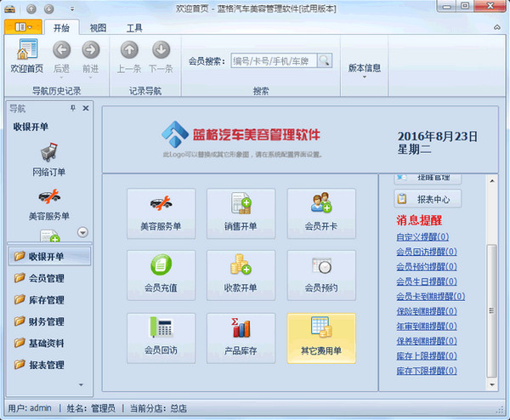510x420 pixels.
Task: Click the 后退 back arrow icon
Action: [61, 50]
